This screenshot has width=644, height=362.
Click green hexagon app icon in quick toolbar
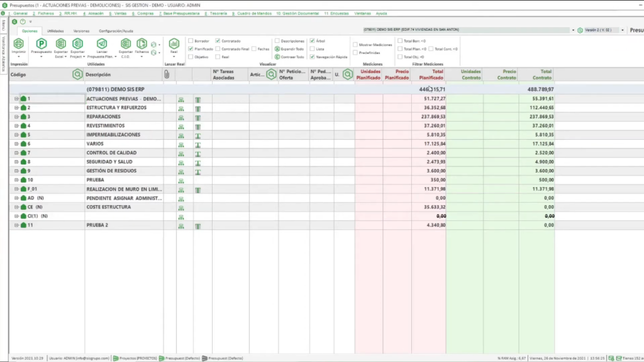[14, 22]
